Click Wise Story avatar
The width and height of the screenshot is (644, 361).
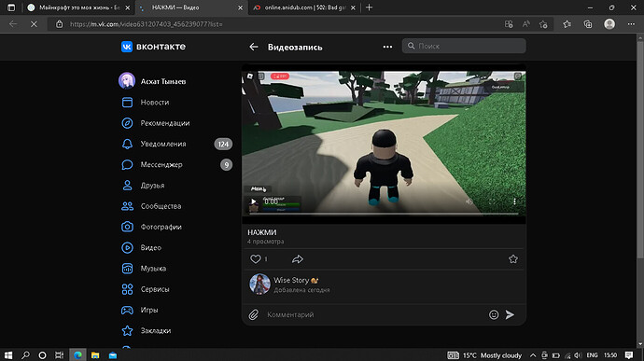(259, 285)
